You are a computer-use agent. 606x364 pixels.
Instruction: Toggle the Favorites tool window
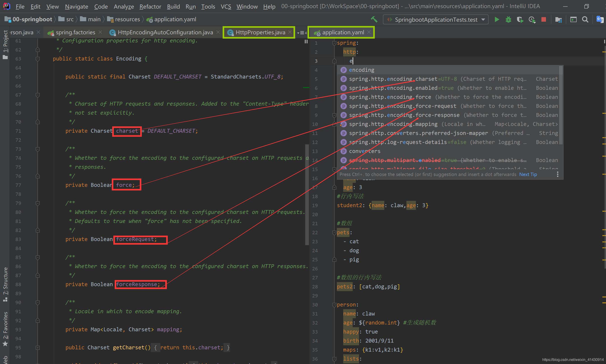[5, 326]
